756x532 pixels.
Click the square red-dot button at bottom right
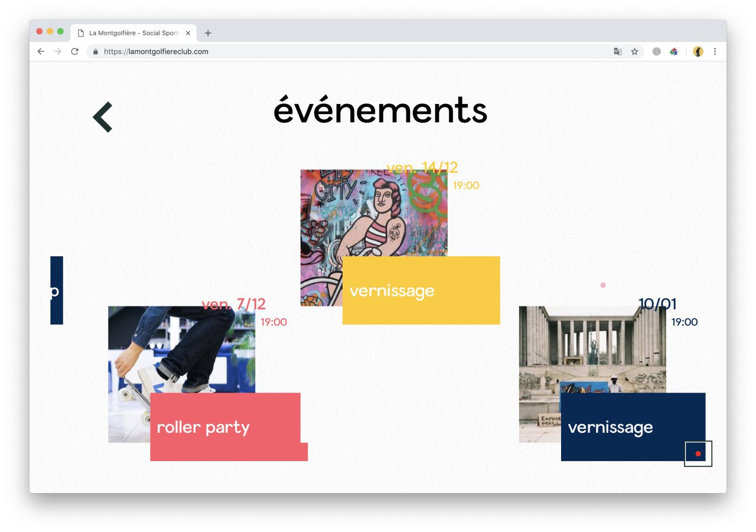698,453
